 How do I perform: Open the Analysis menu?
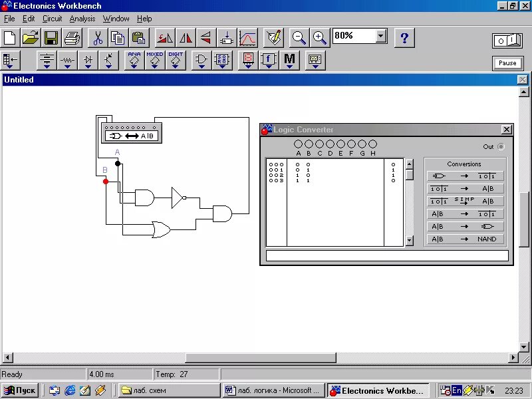point(82,19)
